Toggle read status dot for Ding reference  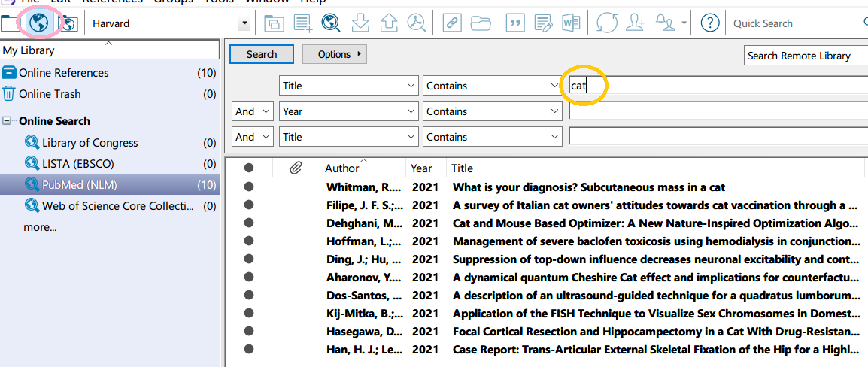pos(248,259)
